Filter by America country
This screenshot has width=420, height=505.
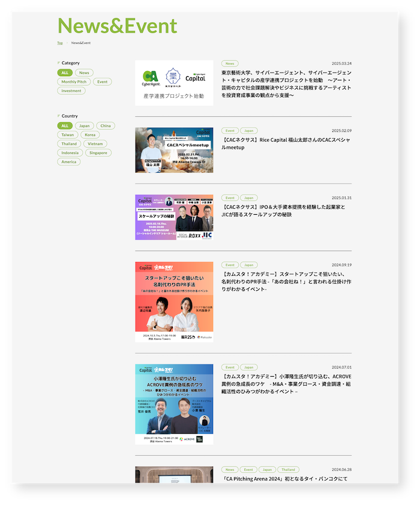click(69, 162)
